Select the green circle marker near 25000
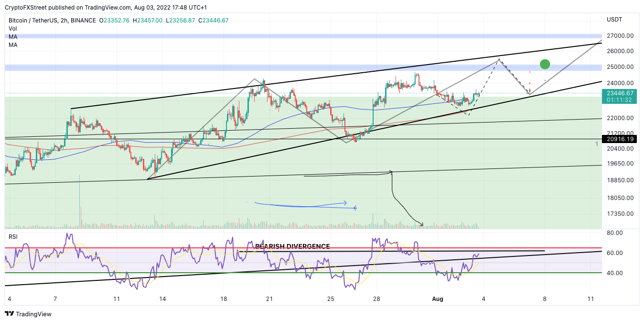Image resolution: width=644 pixels, height=322 pixels. 545,64
